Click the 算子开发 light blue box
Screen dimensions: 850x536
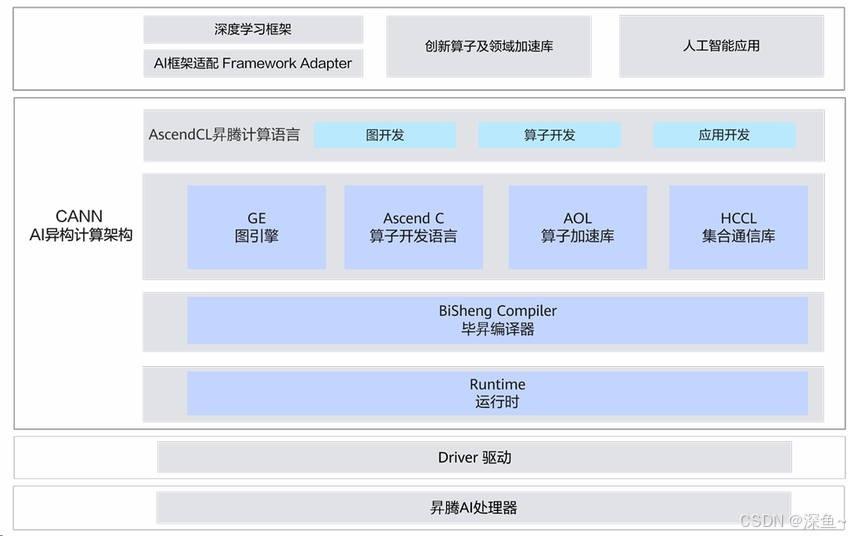549,135
